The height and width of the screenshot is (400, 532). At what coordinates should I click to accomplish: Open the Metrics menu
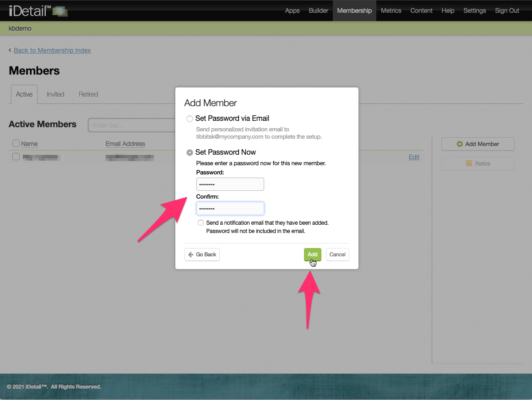[391, 11]
